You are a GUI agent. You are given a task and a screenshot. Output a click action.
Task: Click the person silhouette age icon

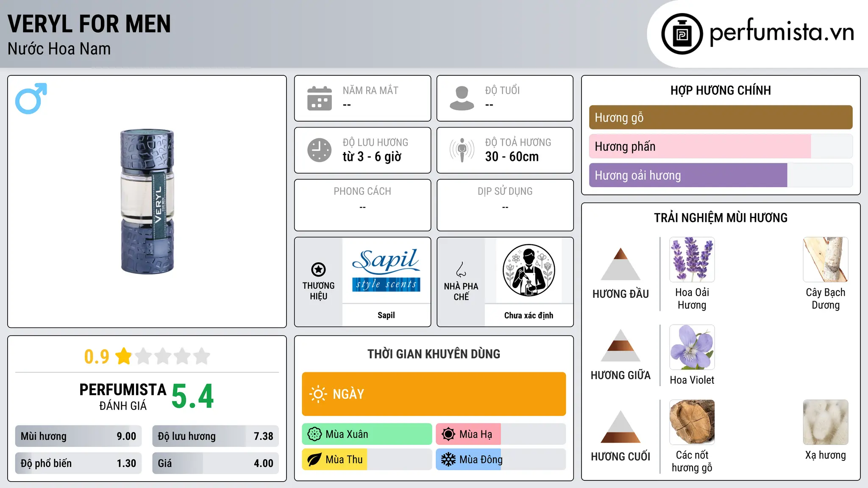click(462, 98)
